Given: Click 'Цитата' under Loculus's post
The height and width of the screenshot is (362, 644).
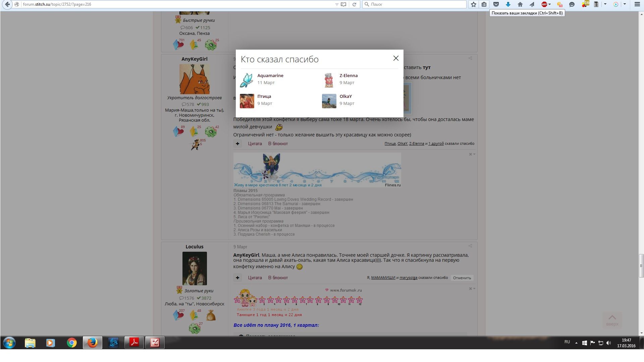Looking at the screenshot, I should pos(255,278).
